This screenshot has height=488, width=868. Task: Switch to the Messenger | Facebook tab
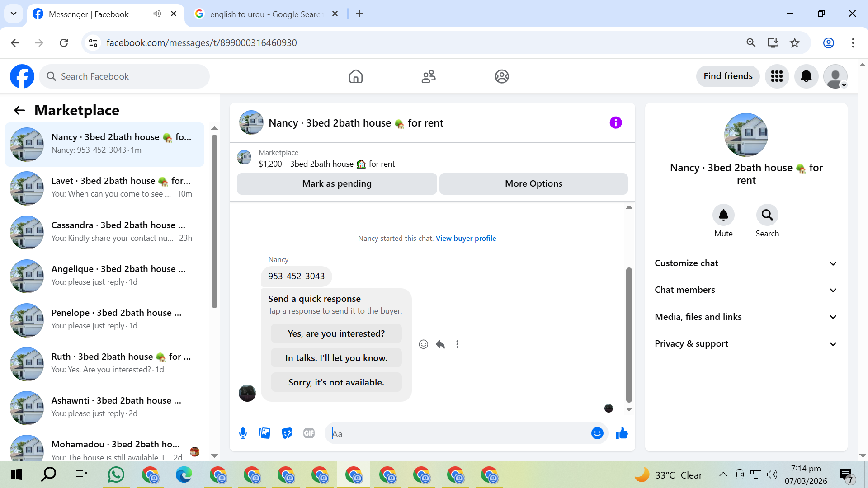(106, 14)
